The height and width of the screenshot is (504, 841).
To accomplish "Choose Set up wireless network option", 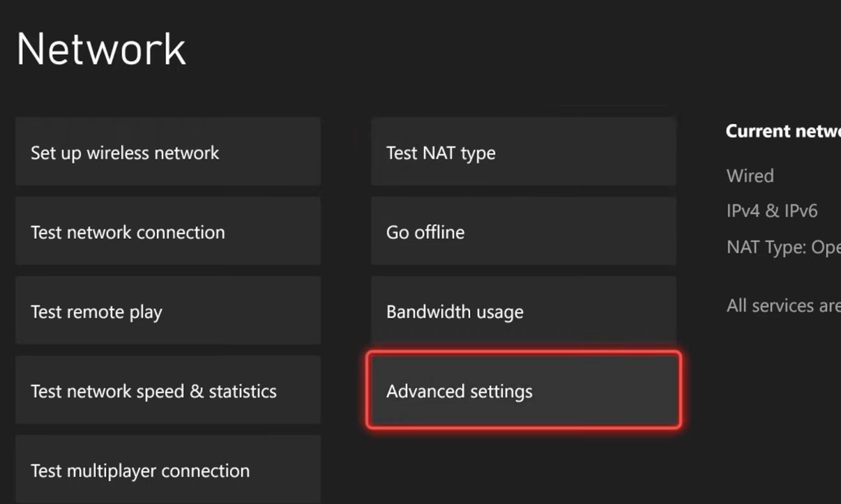I will (167, 152).
